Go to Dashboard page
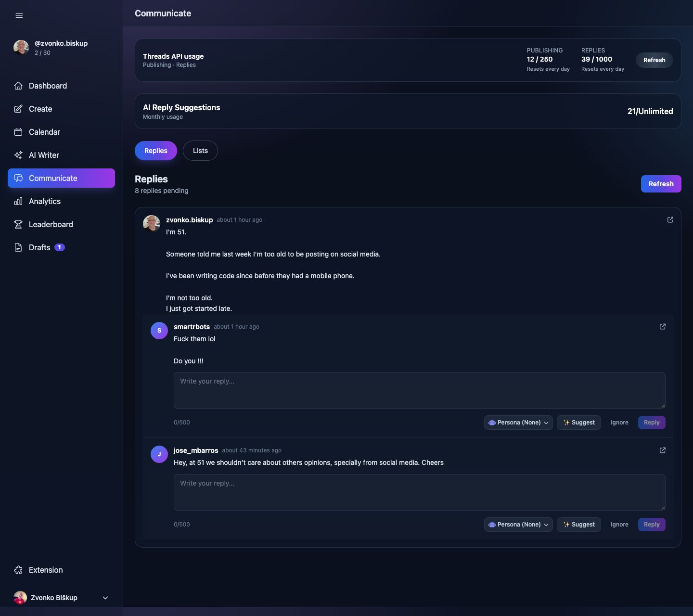This screenshot has height=616, width=693. tap(61, 86)
